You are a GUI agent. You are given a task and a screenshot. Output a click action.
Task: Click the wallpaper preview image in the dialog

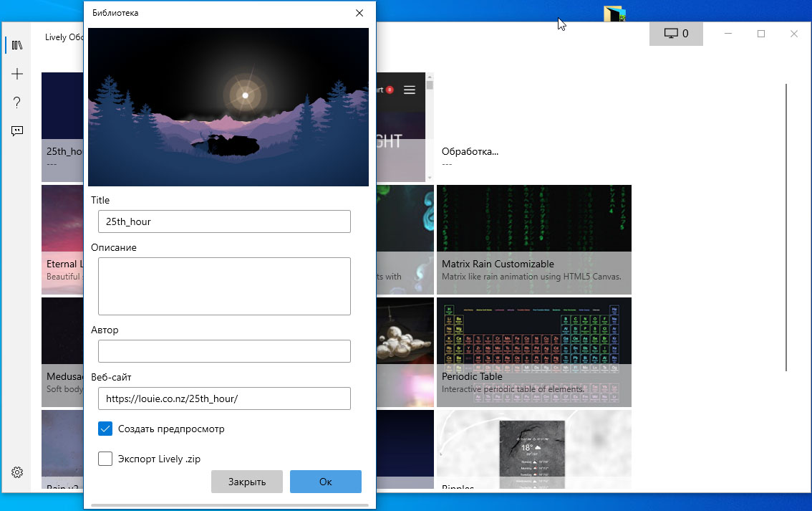click(228, 107)
